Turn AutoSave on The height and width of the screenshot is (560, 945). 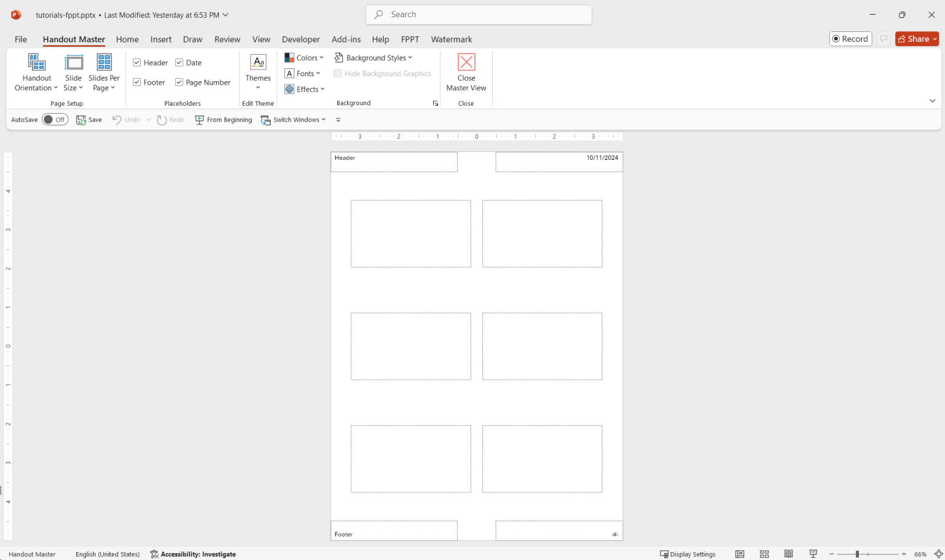[x=55, y=119]
